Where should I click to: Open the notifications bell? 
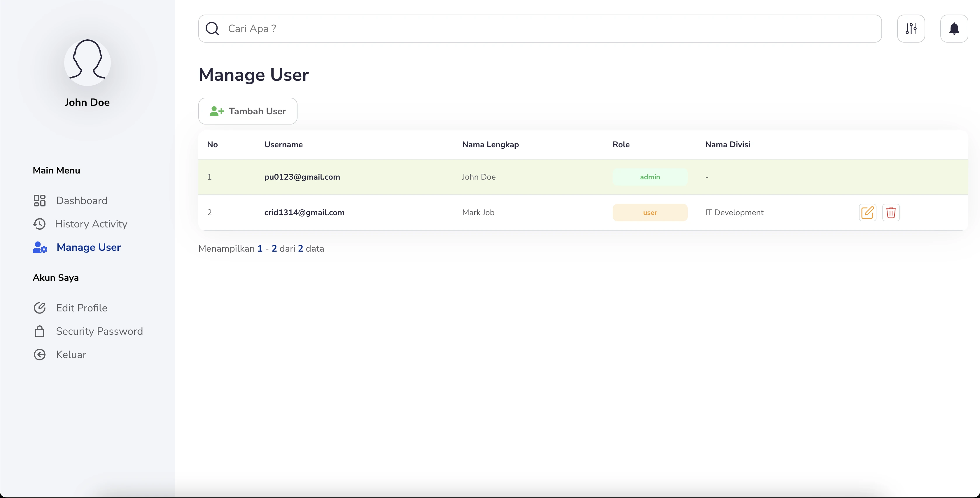click(x=954, y=29)
